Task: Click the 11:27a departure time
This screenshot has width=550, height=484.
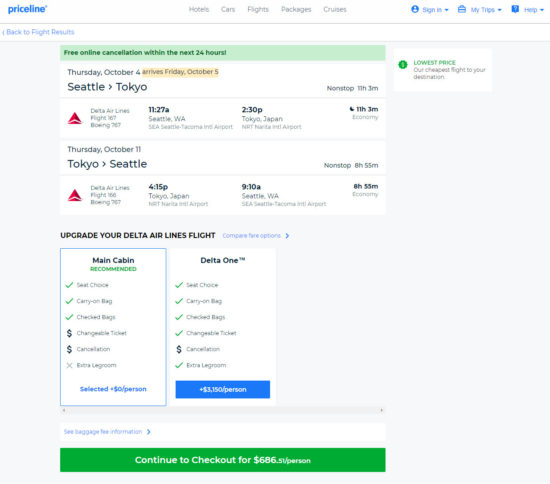Action: 159,110
